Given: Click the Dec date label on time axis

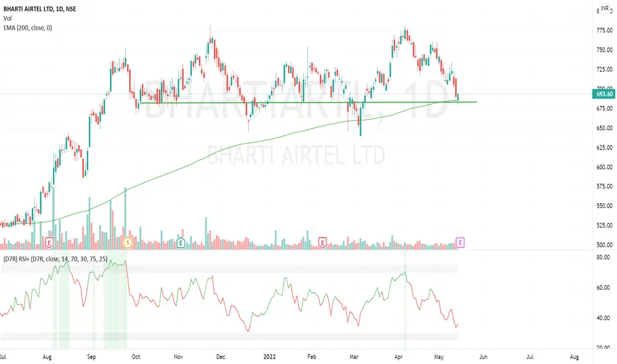Looking at the screenshot, I should (x=220, y=357).
